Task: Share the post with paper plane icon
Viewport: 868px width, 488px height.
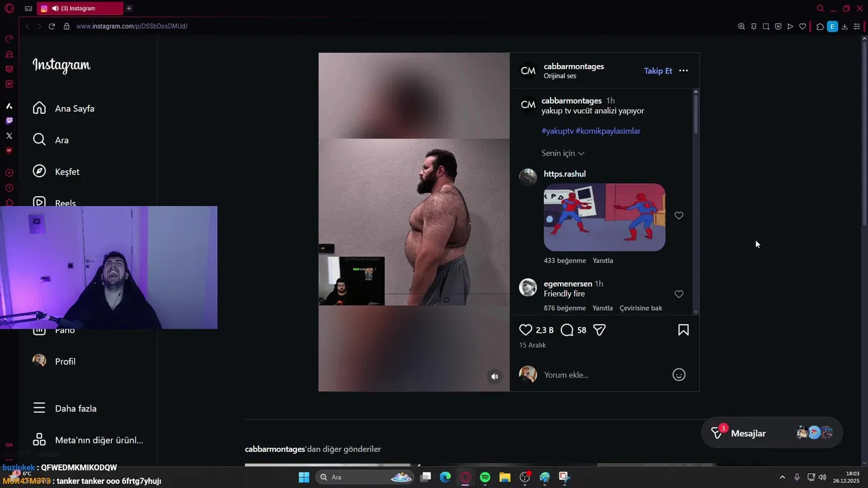Action: click(x=599, y=330)
